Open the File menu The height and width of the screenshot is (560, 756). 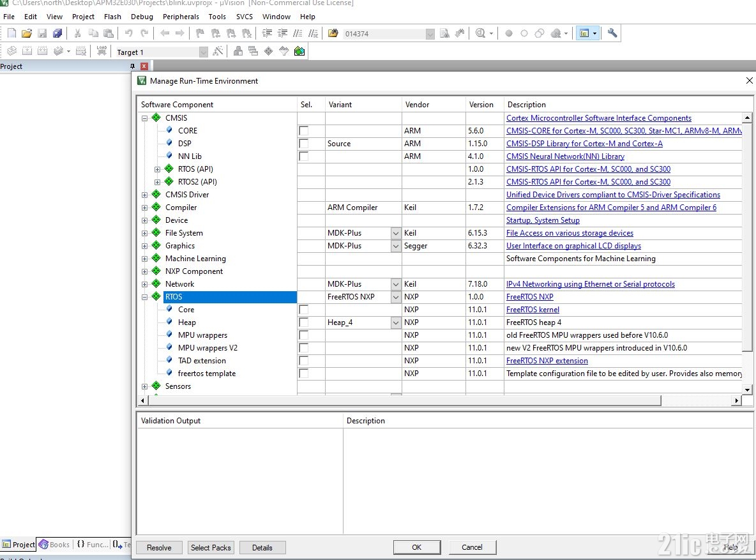9,17
